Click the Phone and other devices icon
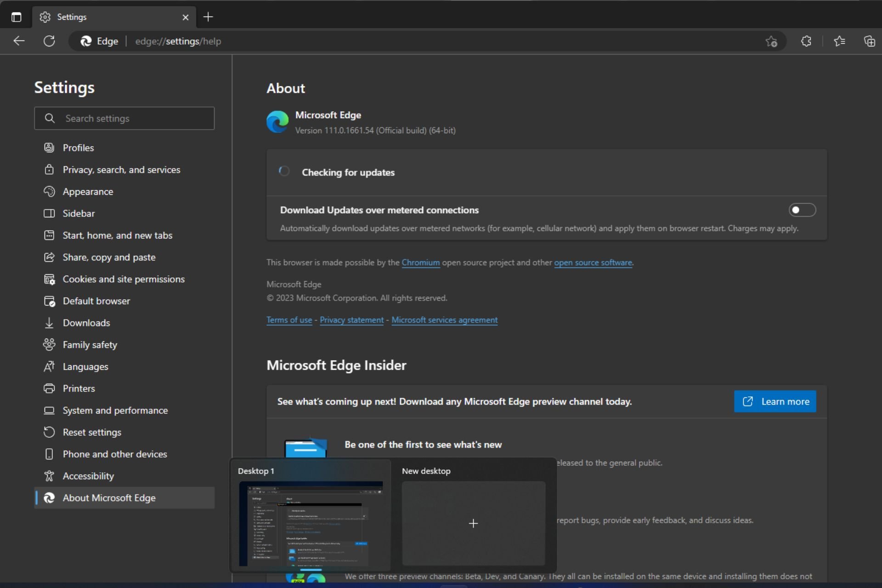 coord(49,454)
